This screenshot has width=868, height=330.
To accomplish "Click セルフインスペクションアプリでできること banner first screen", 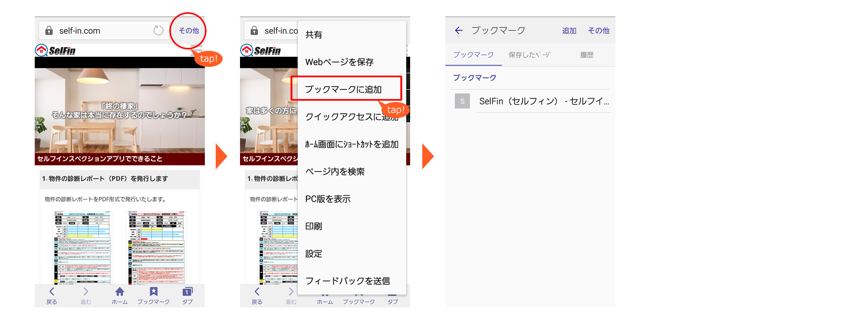I will tap(120, 159).
